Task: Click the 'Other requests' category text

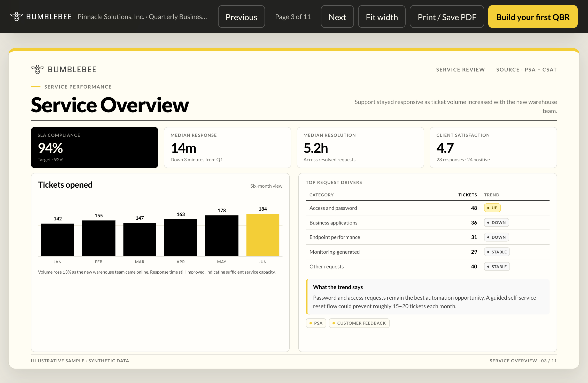Action: coord(326,267)
